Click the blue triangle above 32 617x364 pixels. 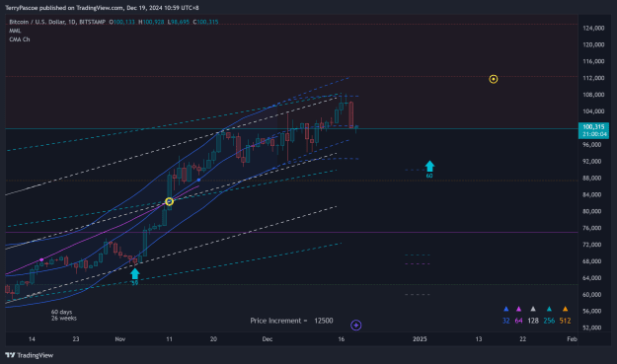[506, 309]
